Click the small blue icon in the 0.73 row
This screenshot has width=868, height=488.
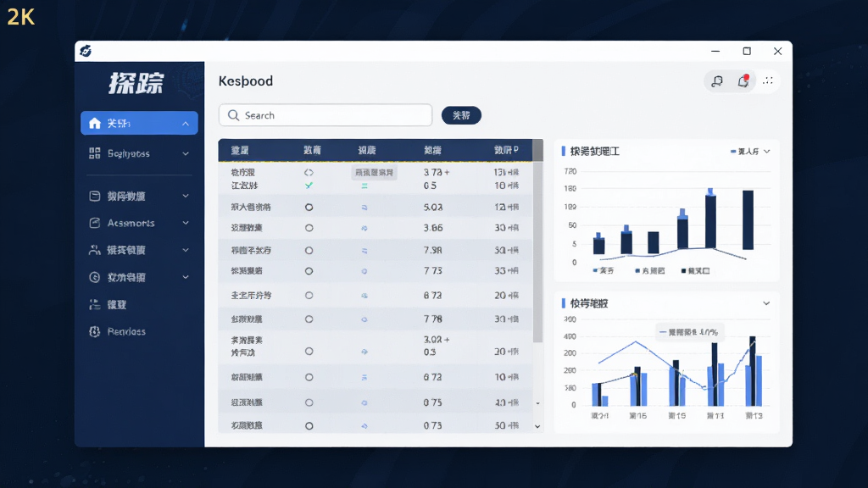pyautogui.click(x=364, y=426)
